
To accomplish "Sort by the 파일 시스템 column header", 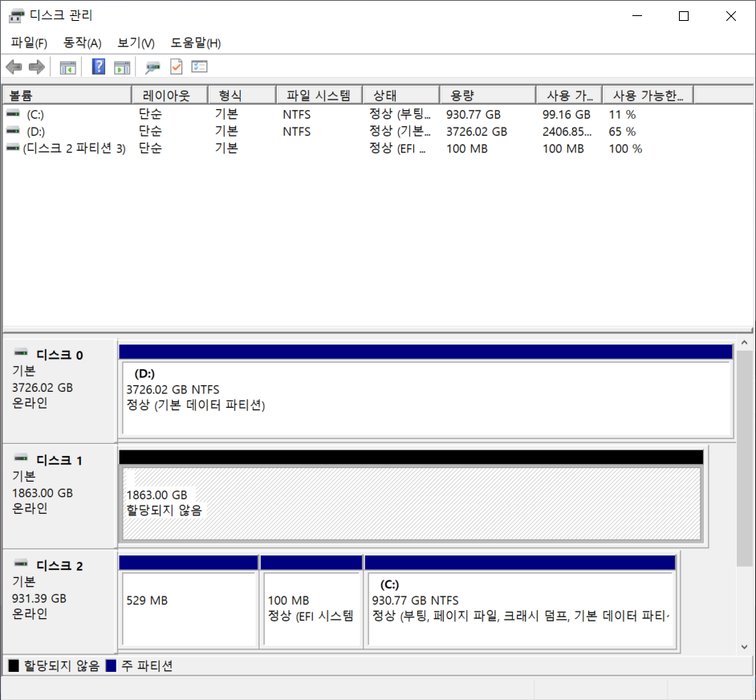I will (x=318, y=96).
